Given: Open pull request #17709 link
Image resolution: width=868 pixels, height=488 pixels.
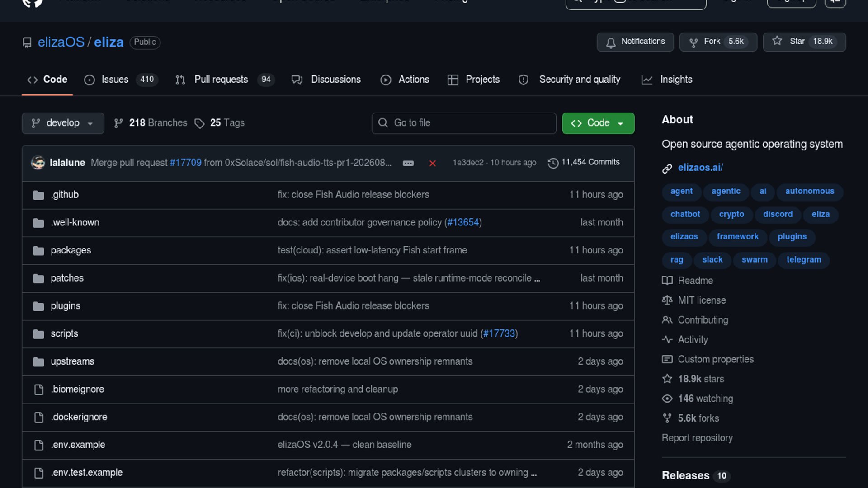Looking at the screenshot, I should click(185, 163).
